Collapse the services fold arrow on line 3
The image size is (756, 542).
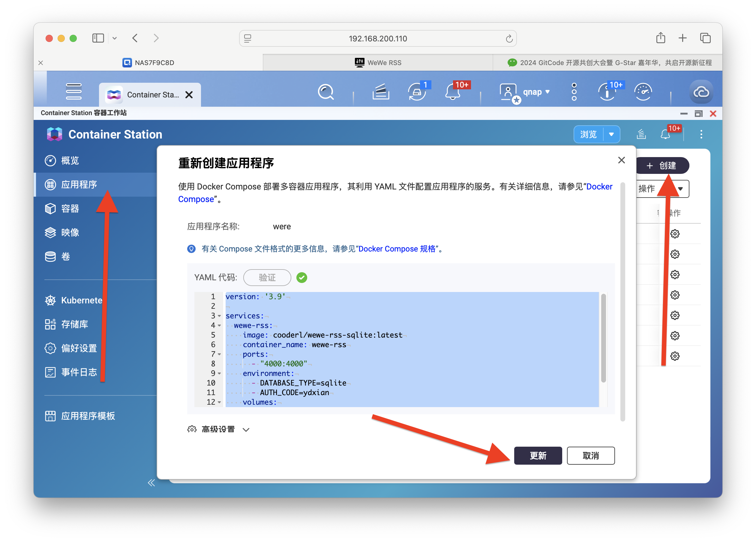(219, 316)
